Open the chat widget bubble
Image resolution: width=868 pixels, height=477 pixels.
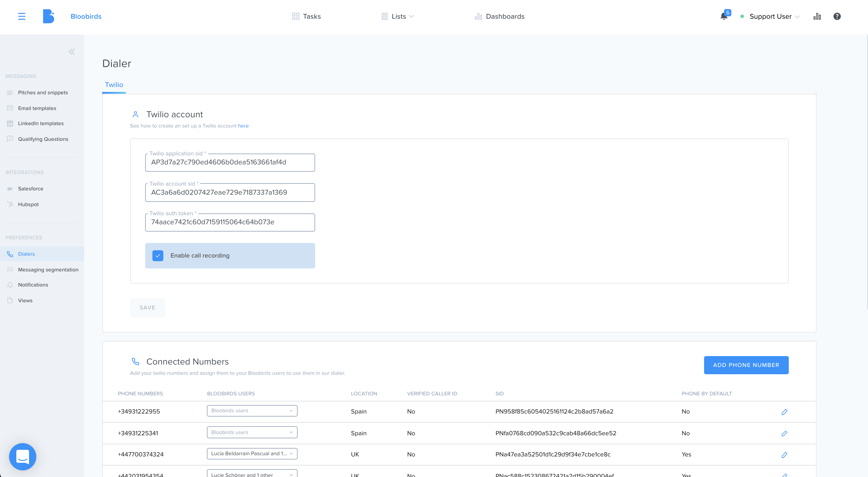click(23, 456)
